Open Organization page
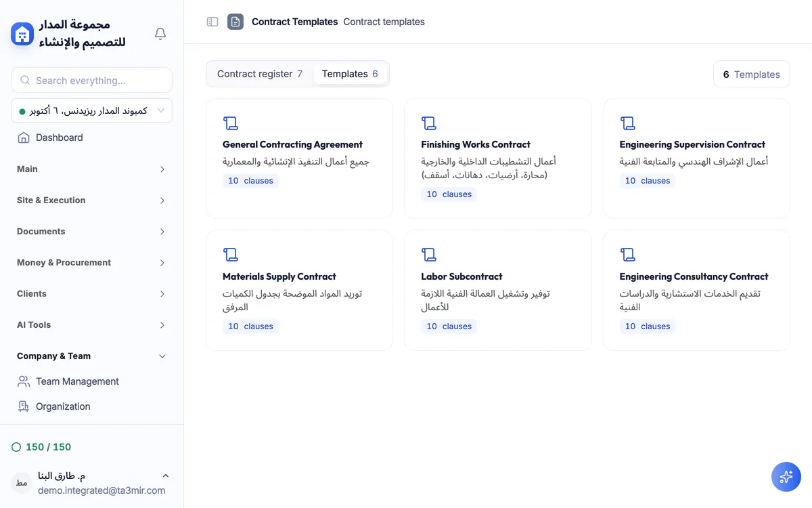Image resolution: width=812 pixels, height=508 pixels. (91, 406)
